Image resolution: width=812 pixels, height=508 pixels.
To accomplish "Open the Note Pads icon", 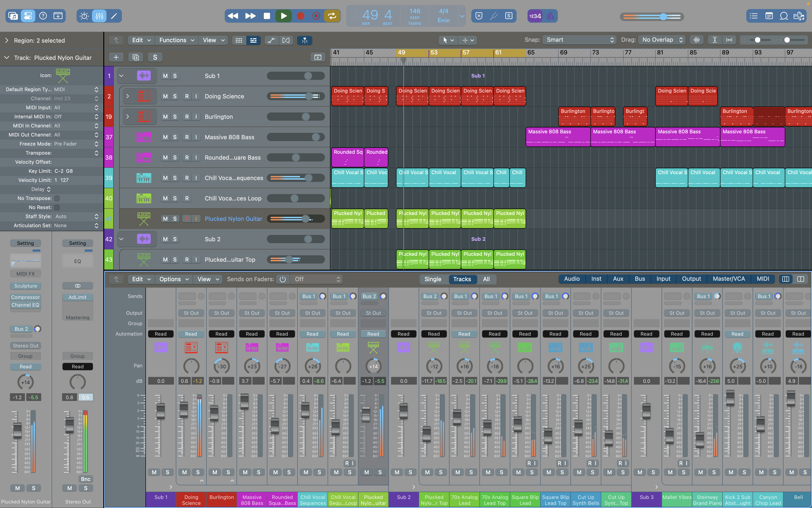I will click(769, 16).
